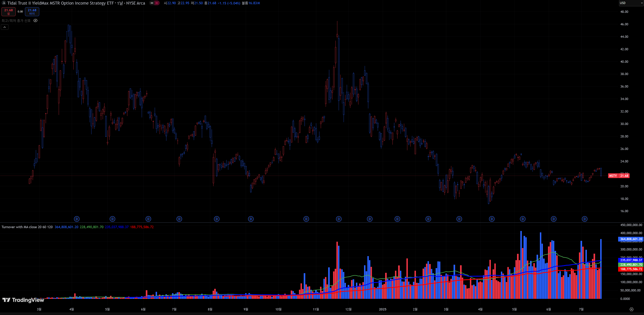Screen dimensions: 644x315
Task: Select the Turnover with MA indicator legend
Action: (x=27, y=227)
